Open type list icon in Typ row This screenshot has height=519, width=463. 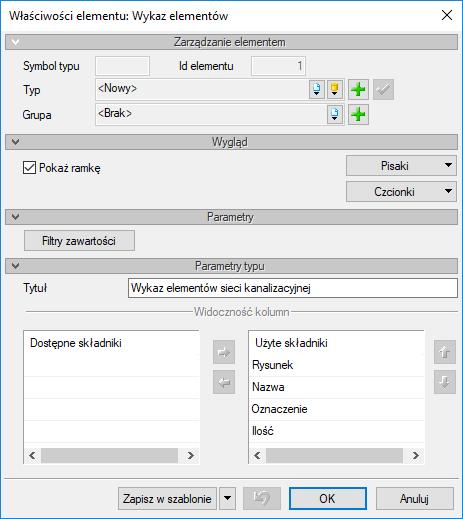[x=317, y=89]
